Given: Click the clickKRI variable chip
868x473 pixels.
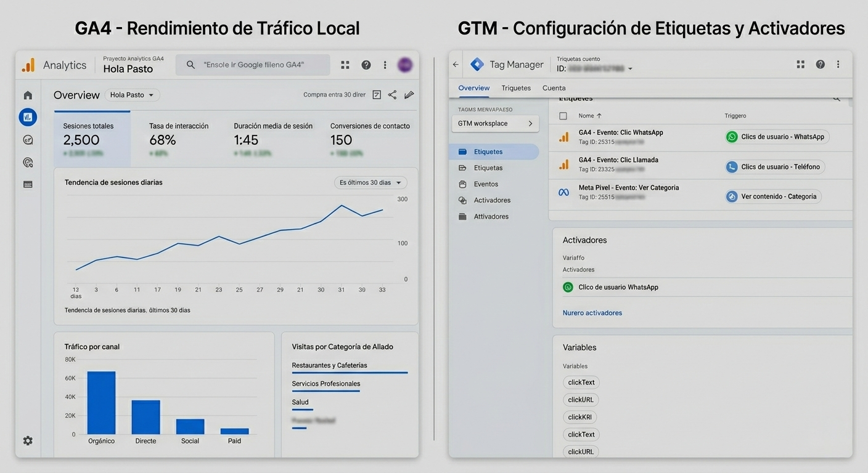Looking at the screenshot, I should pos(579,417).
